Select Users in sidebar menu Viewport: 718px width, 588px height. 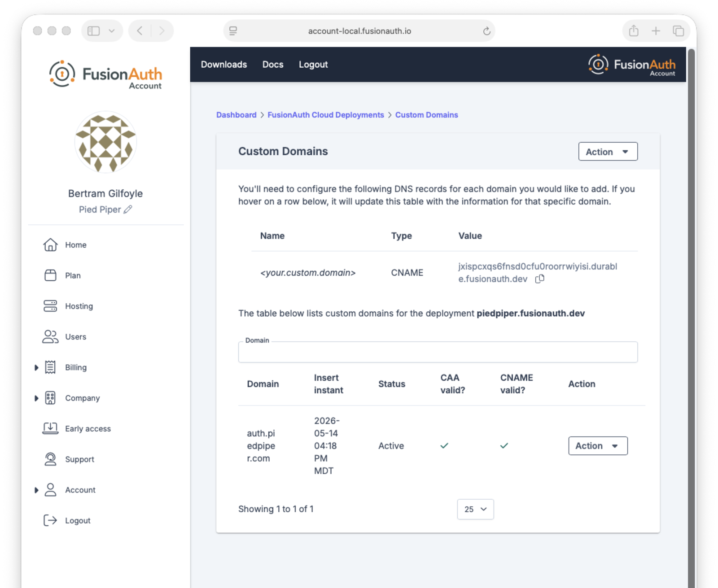point(75,337)
